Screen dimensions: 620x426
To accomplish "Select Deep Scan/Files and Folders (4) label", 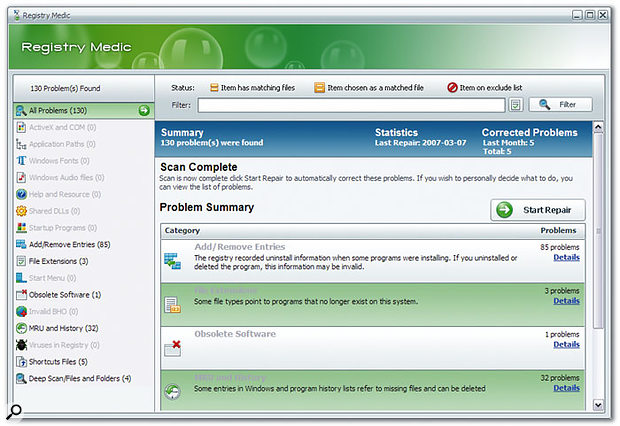I will 80,379.
